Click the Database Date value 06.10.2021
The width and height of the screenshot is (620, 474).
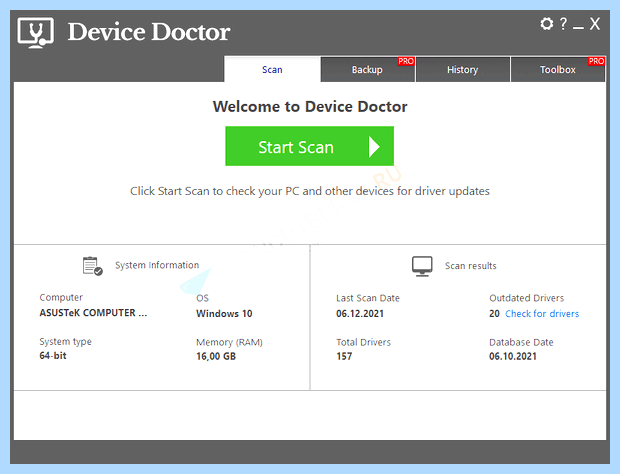(513, 356)
